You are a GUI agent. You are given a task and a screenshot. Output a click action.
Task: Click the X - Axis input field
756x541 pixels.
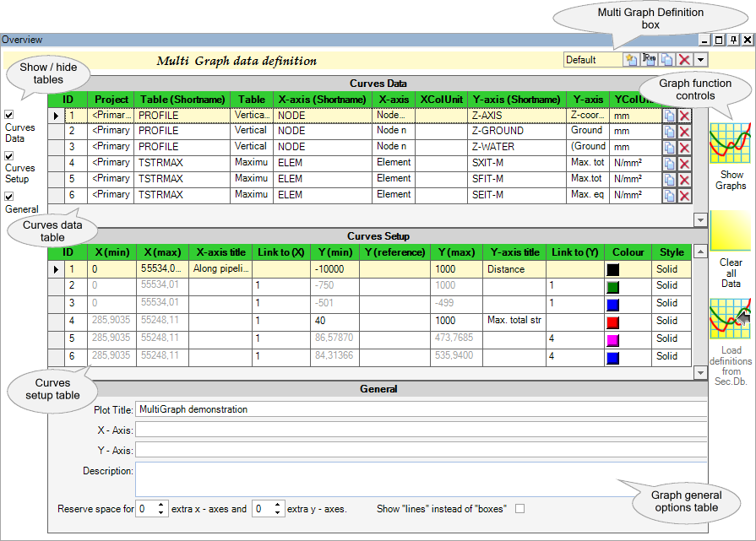pos(421,430)
